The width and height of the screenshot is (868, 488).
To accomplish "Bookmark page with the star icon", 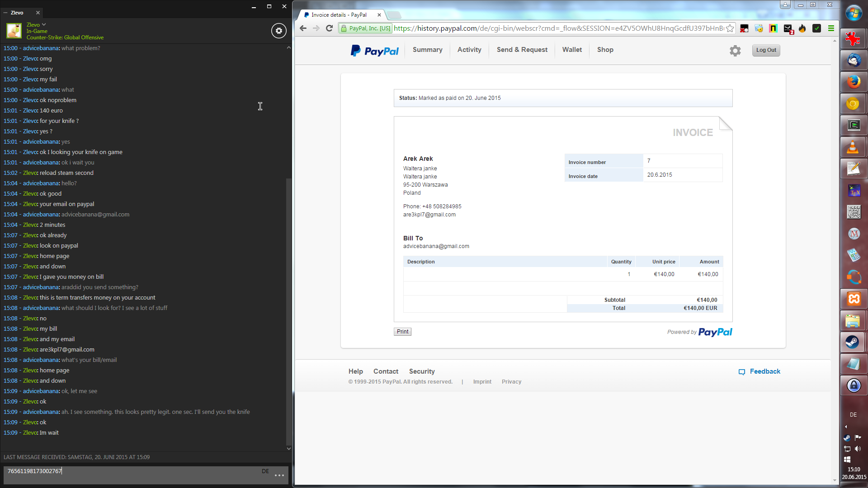I will tap(730, 28).
